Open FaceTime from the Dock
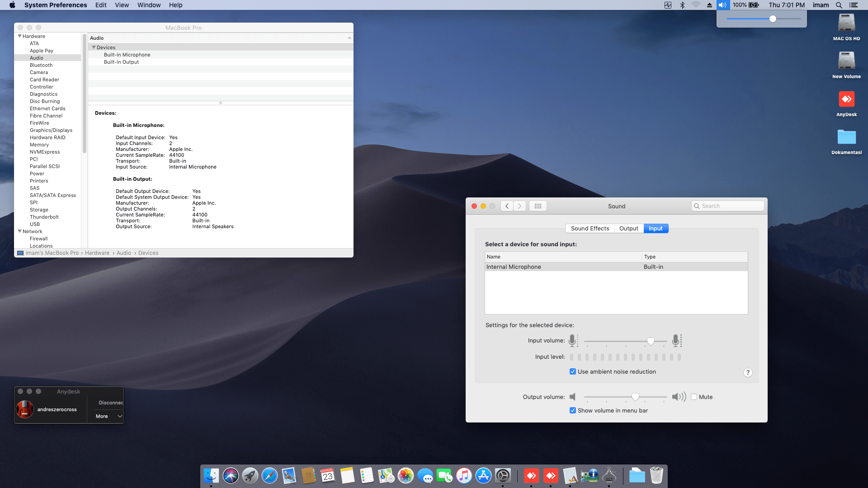The image size is (868, 488). (444, 475)
